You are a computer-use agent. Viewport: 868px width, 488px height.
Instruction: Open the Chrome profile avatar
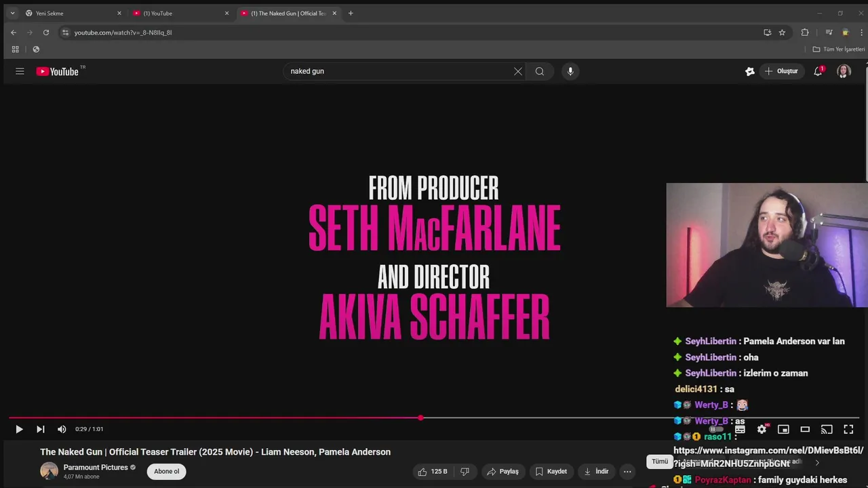tap(845, 33)
